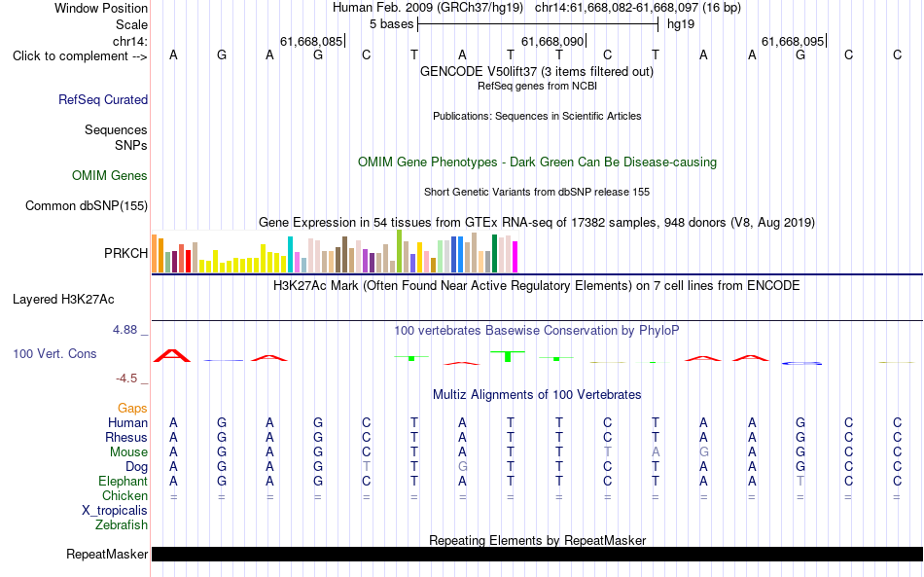This screenshot has height=577, width=924.
Task: Click the Common dbSNP(155) track label
Action: (x=87, y=205)
